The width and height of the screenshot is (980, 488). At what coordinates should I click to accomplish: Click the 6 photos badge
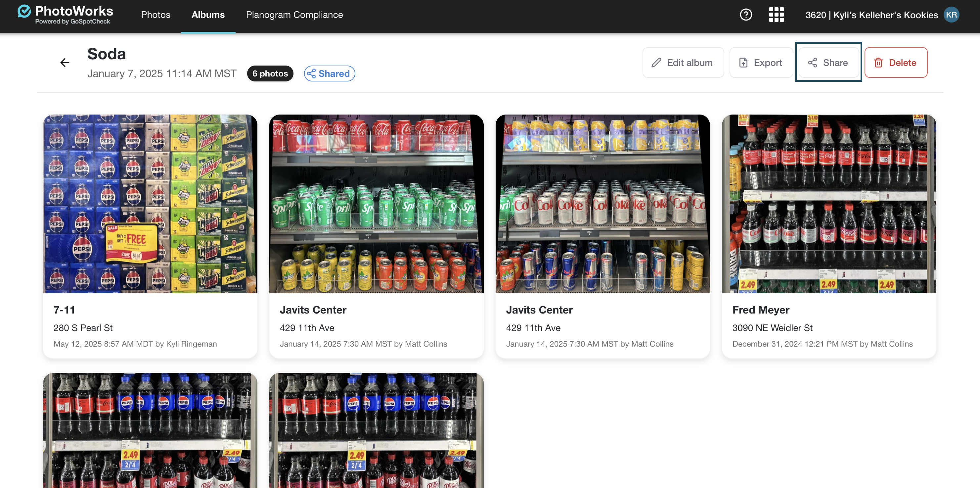tap(270, 73)
